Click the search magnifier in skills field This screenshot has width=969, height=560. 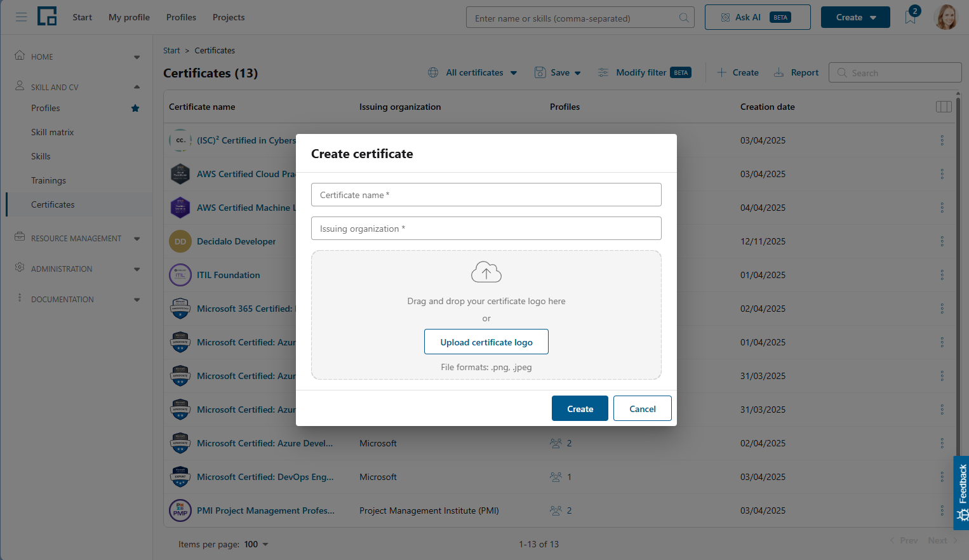[684, 18]
